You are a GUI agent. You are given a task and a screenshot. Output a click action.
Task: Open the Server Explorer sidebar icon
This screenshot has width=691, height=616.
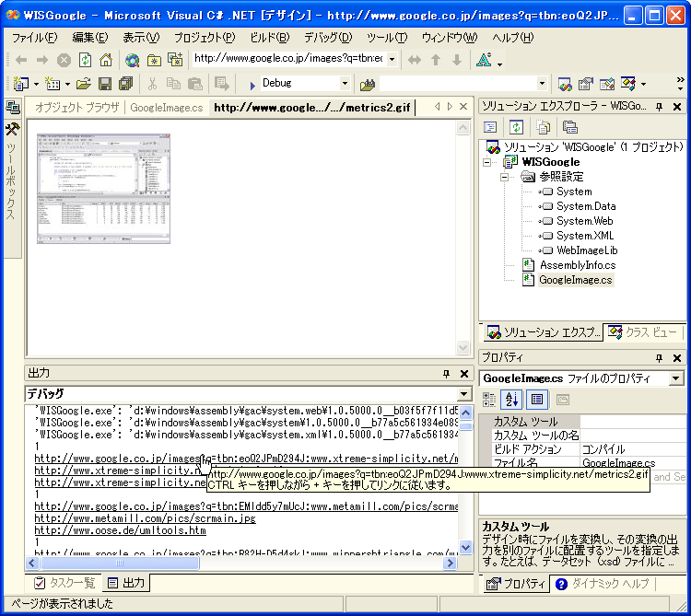pos(12,107)
